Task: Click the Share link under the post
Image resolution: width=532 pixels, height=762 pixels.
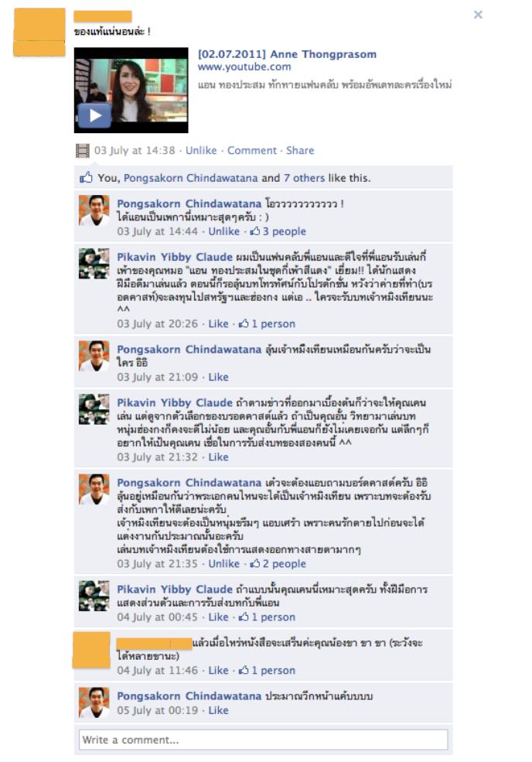Action: pyautogui.click(x=300, y=151)
